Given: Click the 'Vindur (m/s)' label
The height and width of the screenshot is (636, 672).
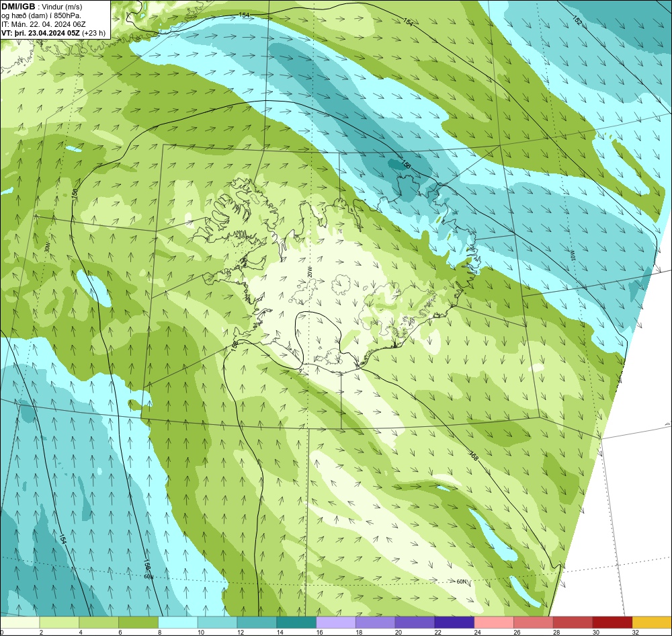Looking at the screenshot, I should point(63,7).
